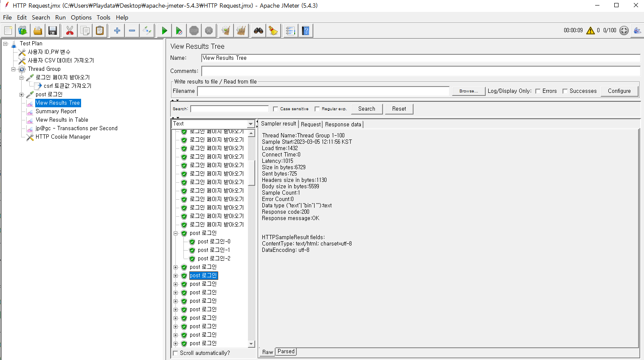This screenshot has width=644, height=360.
Task: Click the thread count circle icon
Action: (624, 31)
